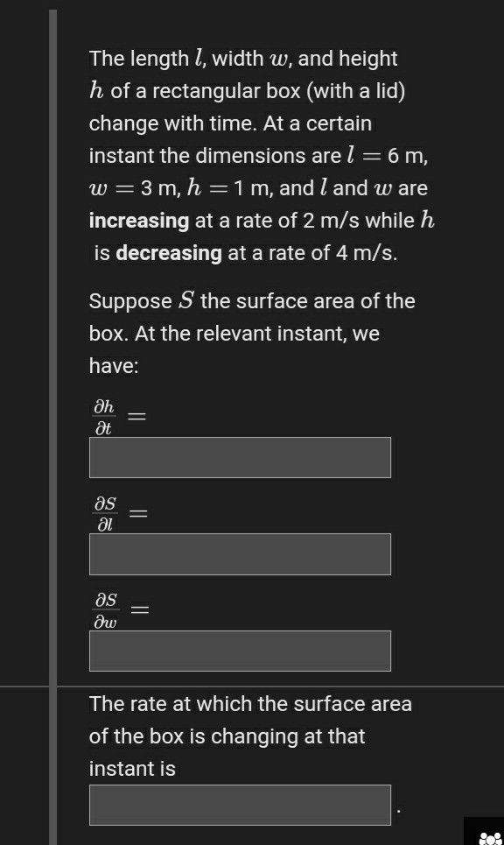
Task: Click the ∂S/∂w partial derivative label
Action: click(106, 610)
